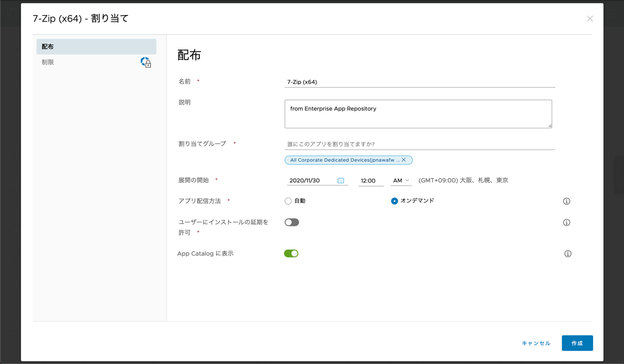Click info icon for App Catalog に表示
Image resolution: width=624 pixels, height=364 pixels.
[568, 254]
